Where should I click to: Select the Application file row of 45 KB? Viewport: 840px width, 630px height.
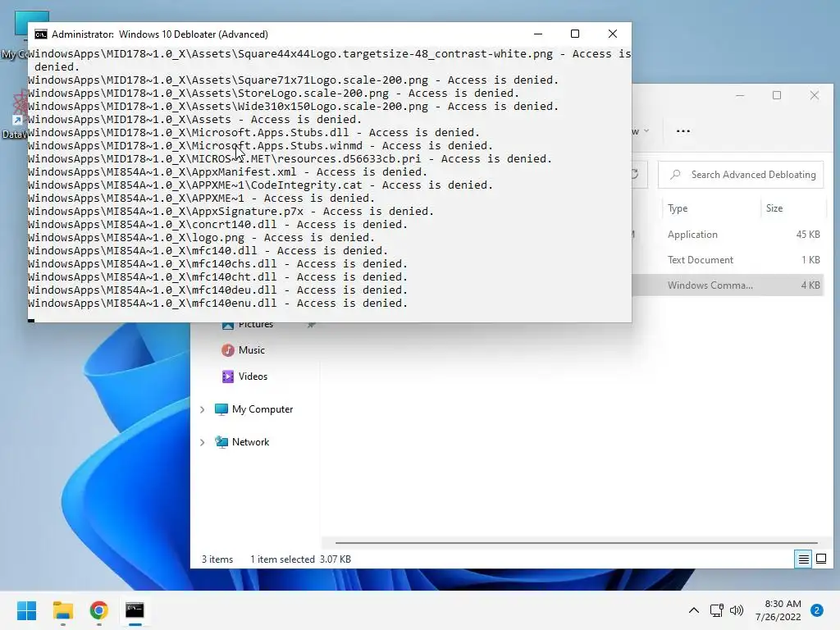(728, 234)
